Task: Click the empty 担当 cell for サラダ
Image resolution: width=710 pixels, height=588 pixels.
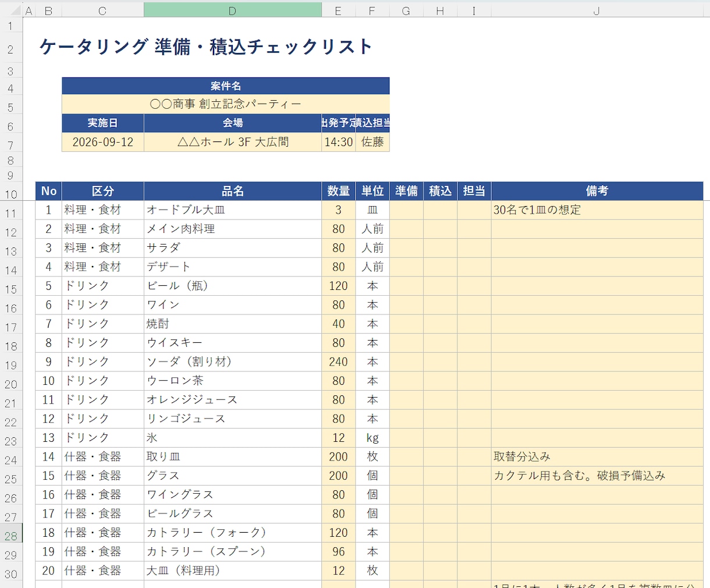Action: [474, 248]
